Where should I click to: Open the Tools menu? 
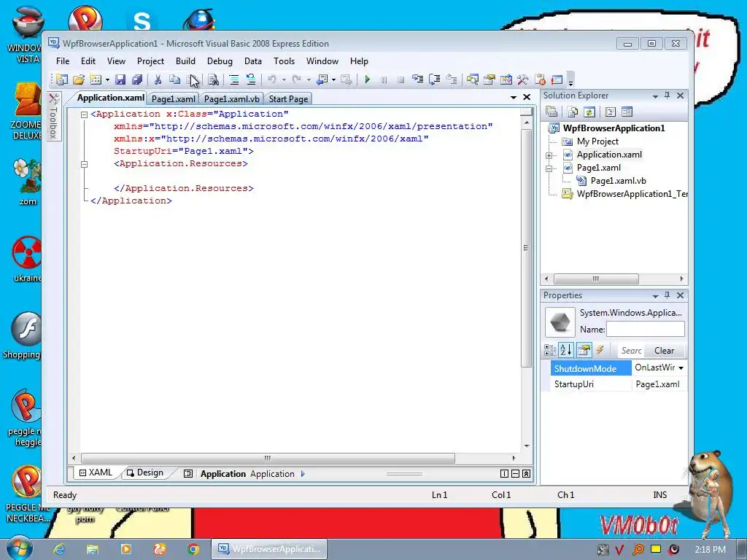click(284, 61)
